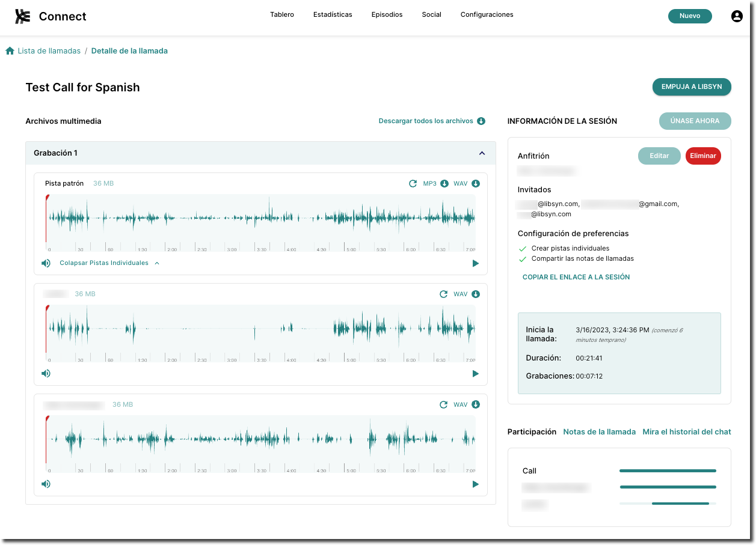Toggle Crear pistas individuales checkmark
Viewport: 756px width, 545px height.
[x=522, y=248]
